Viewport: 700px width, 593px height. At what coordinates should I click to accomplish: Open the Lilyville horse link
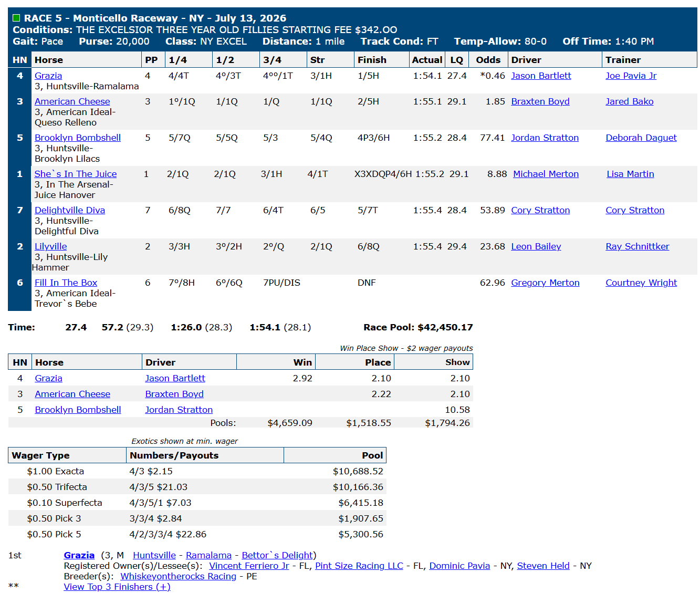pos(51,246)
